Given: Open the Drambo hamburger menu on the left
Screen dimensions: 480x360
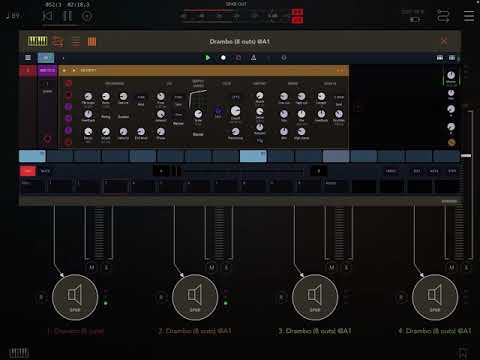Looking at the screenshot, I should (x=28, y=58).
